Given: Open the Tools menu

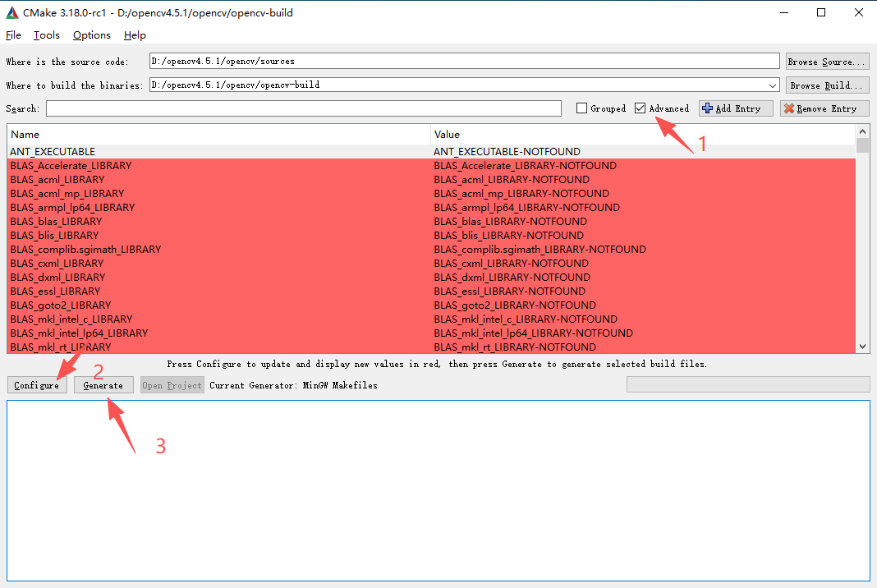Looking at the screenshot, I should pyautogui.click(x=47, y=35).
